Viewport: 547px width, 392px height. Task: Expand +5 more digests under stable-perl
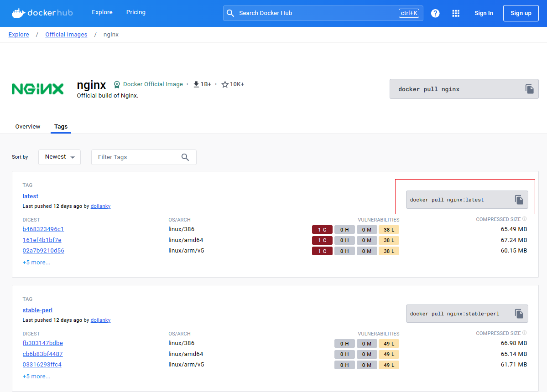(36, 377)
